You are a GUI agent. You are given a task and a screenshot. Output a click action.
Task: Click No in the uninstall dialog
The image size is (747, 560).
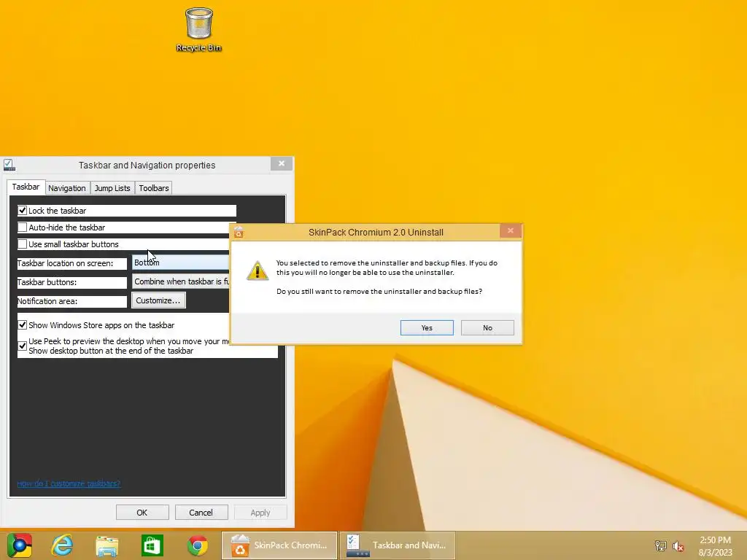(x=487, y=327)
